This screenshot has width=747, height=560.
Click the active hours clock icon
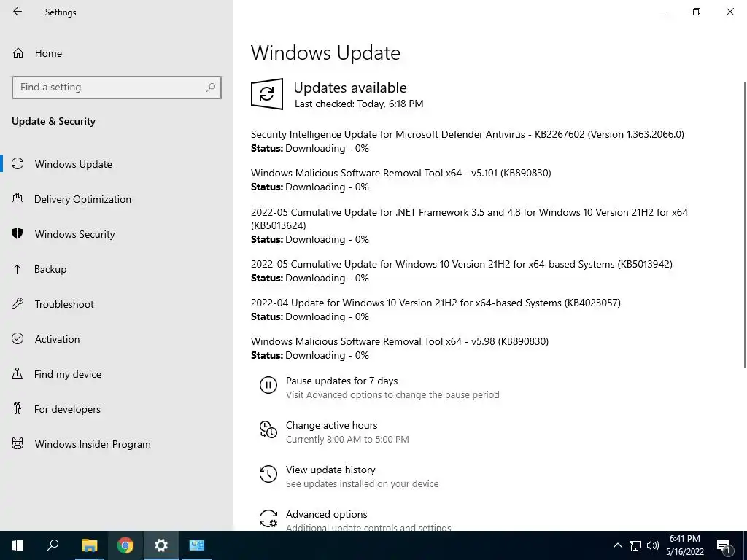click(268, 429)
